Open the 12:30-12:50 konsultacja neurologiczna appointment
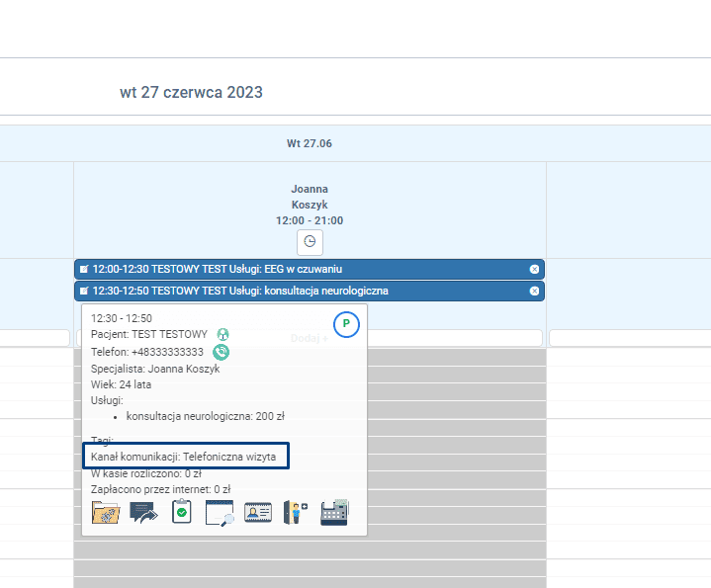Image resolution: width=711 pixels, height=588 pixels. (x=297, y=291)
